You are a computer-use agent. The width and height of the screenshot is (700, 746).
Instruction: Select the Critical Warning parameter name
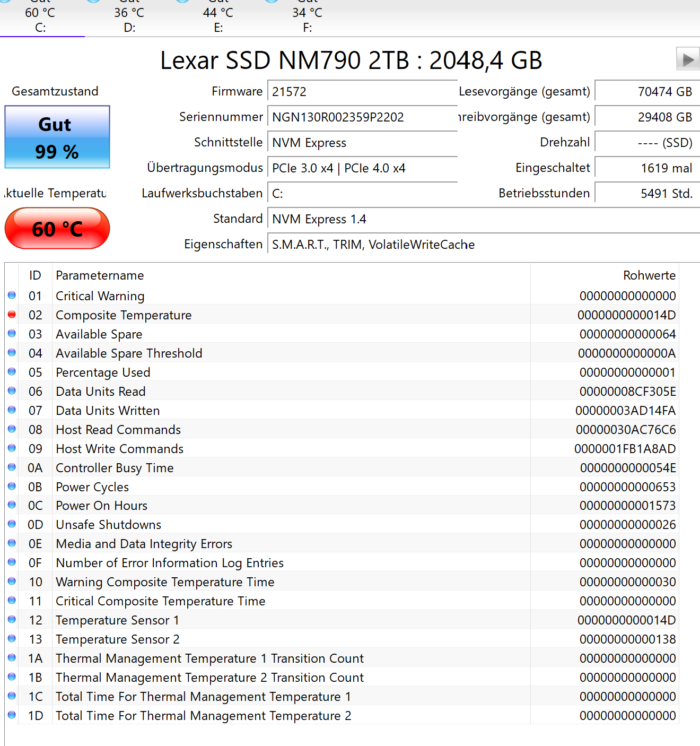click(x=100, y=296)
